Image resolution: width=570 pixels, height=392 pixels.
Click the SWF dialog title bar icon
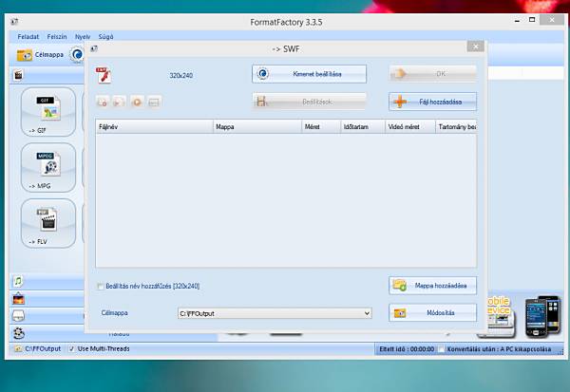click(x=94, y=48)
